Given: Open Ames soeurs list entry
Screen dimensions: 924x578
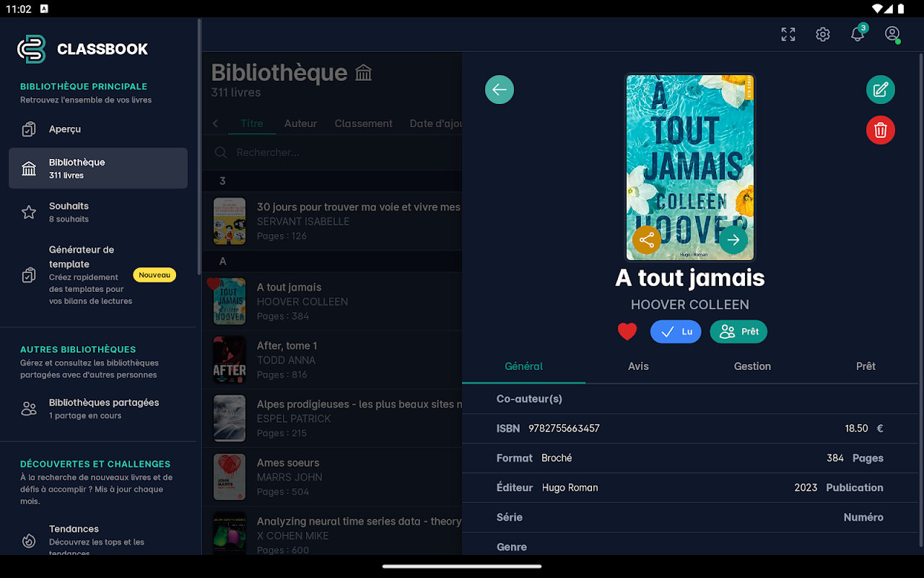Looking at the screenshot, I should click(332, 477).
